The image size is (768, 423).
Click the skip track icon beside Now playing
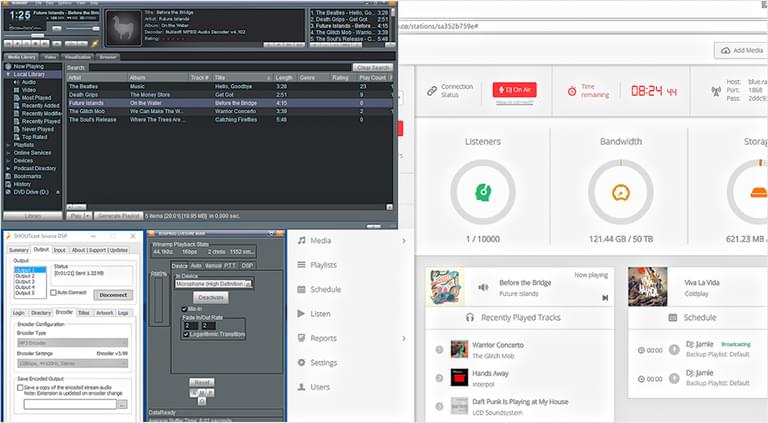coord(604,297)
